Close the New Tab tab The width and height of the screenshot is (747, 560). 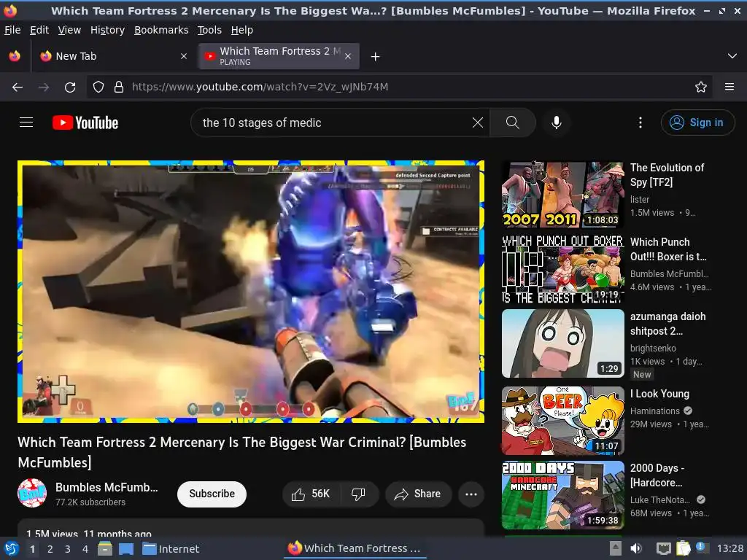pos(184,56)
